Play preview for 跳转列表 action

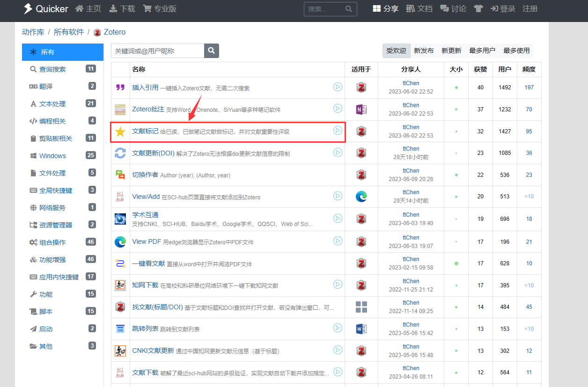[338, 328]
